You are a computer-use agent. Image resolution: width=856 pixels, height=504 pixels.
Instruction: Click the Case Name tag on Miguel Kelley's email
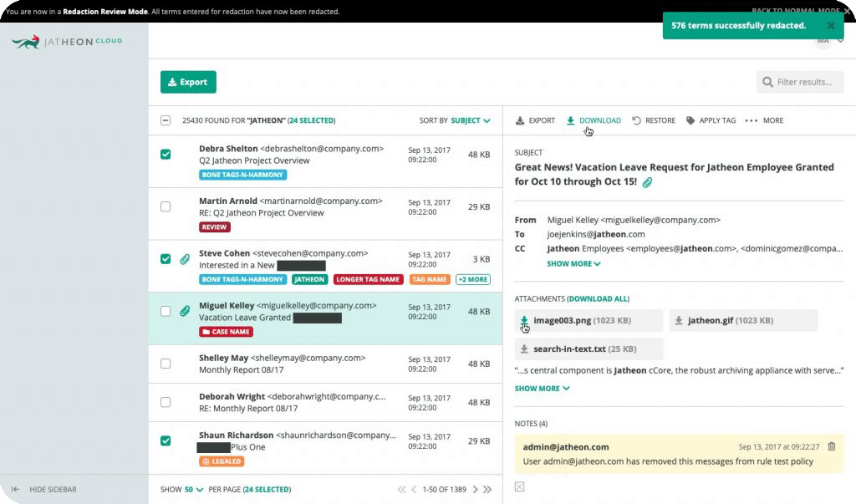tap(226, 332)
